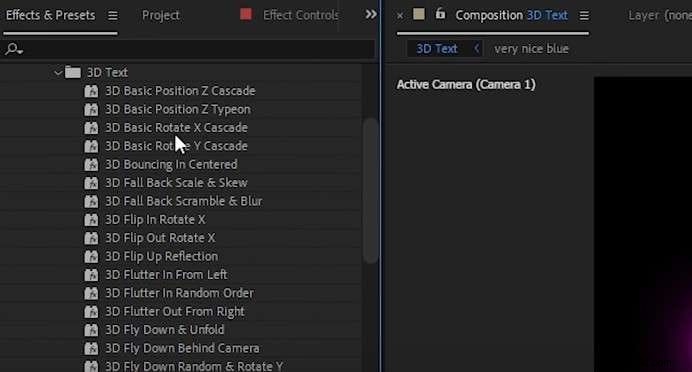This screenshot has width=692, height=372.
Task: Click preset icon for 3D Flutter Out From Right
Action: [91, 312]
